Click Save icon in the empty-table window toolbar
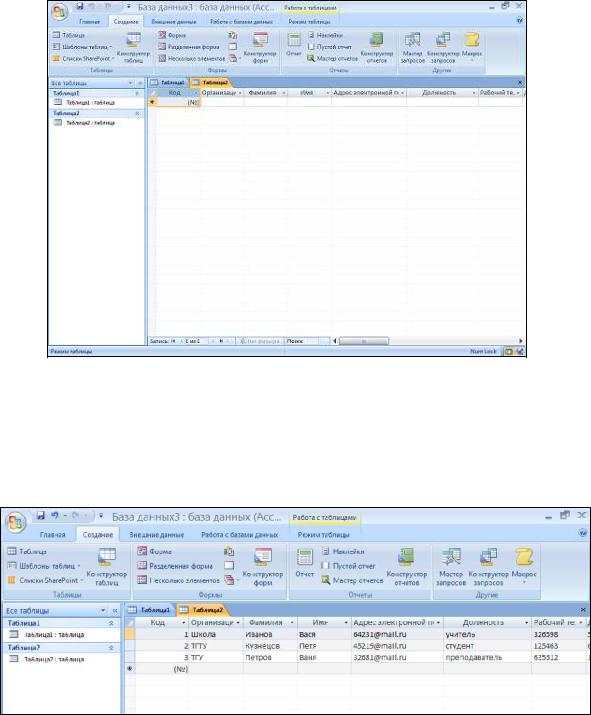 (80, 6)
